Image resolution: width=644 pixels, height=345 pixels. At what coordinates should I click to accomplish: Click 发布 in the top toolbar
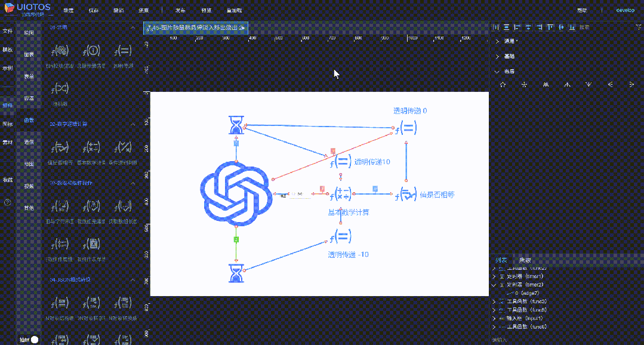pos(180,10)
